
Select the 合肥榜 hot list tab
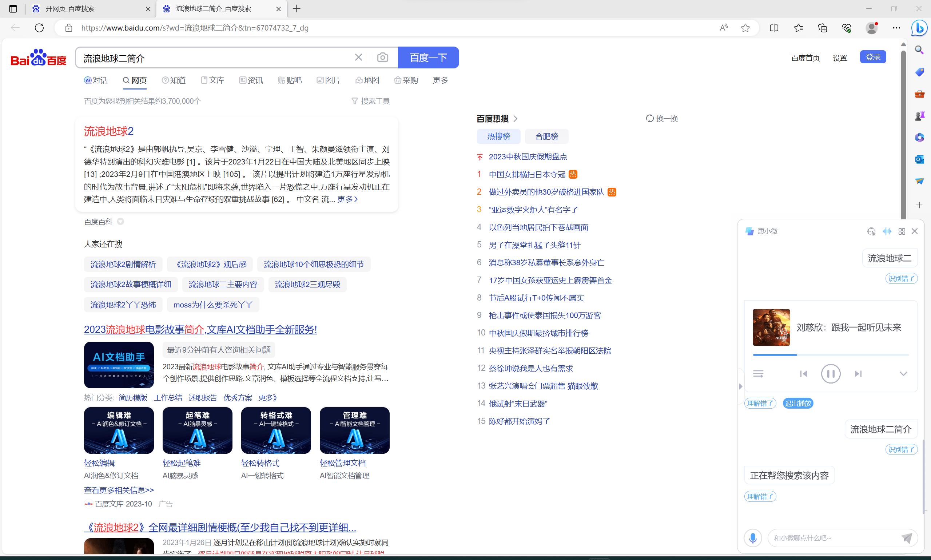click(x=546, y=136)
